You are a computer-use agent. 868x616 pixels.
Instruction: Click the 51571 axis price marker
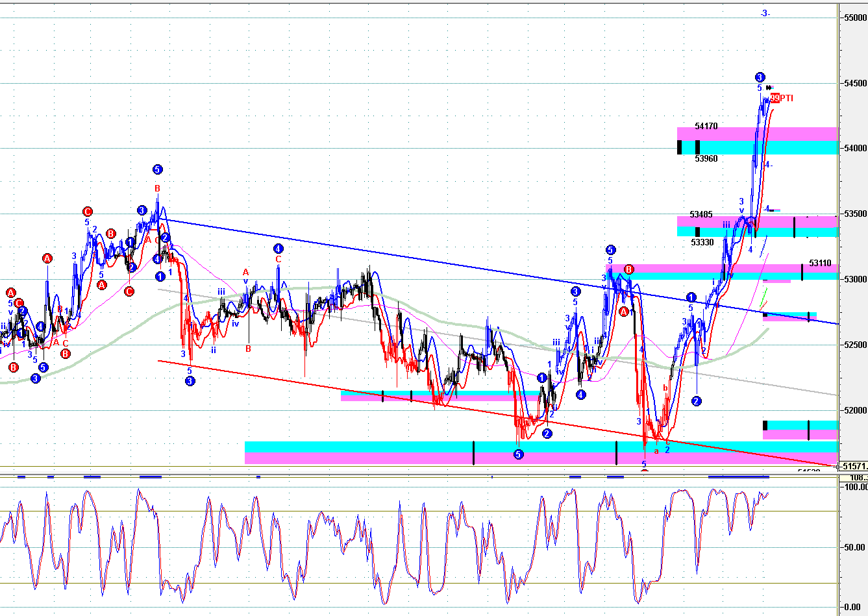point(854,466)
